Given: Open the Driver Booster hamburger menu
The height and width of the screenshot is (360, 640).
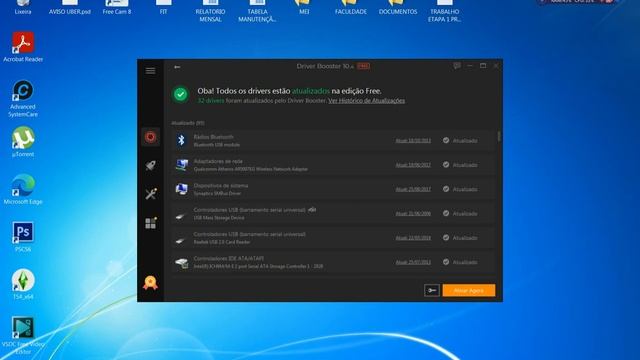Looking at the screenshot, I should (x=150, y=71).
